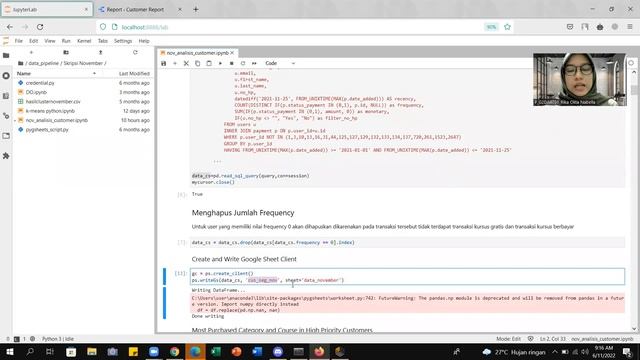Paste cell from clipboard

point(209,63)
